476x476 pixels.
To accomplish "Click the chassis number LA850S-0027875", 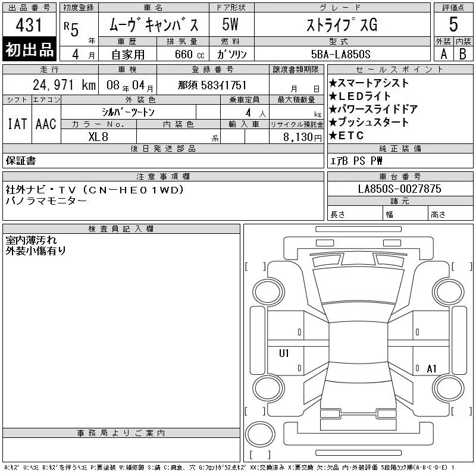I will click(399, 189).
